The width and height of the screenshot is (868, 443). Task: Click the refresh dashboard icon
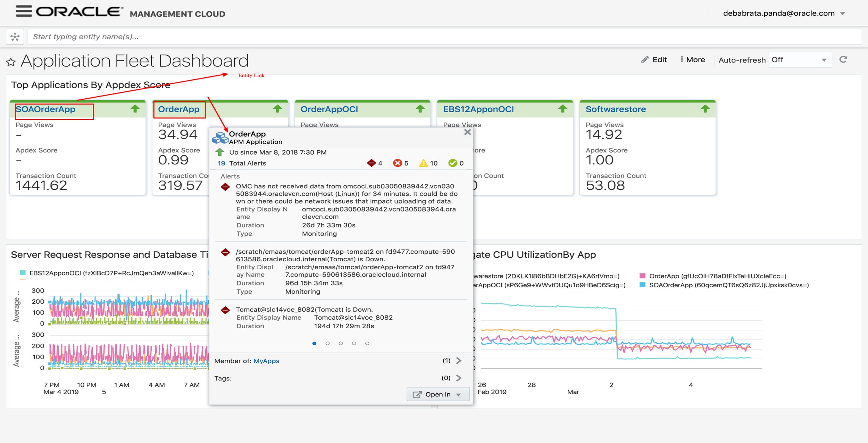tap(843, 60)
